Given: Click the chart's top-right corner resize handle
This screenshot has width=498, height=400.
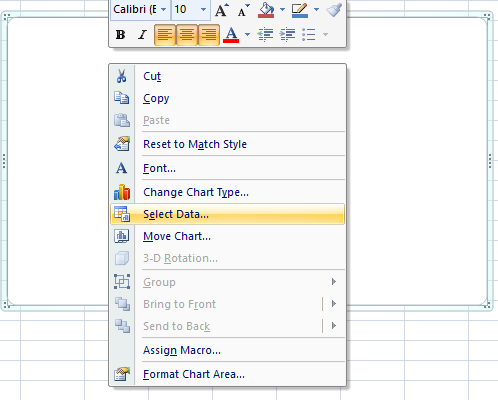Looking at the screenshot, I should click(488, 16).
